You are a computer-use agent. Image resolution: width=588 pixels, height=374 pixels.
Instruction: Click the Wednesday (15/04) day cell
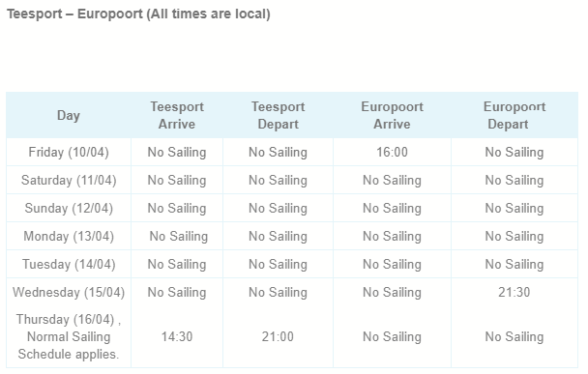click(x=69, y=292)
